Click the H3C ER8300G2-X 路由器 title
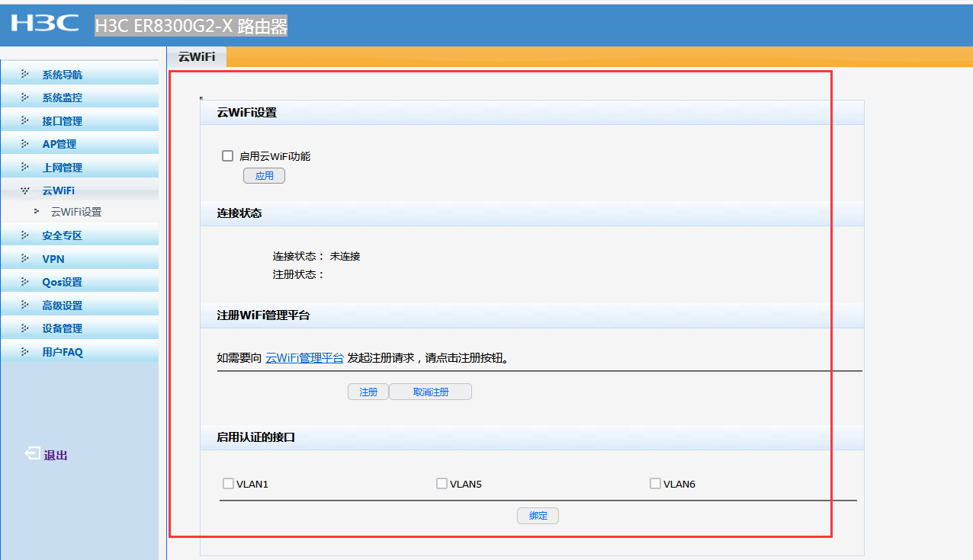The image size is (973, 560). point(191,26)
